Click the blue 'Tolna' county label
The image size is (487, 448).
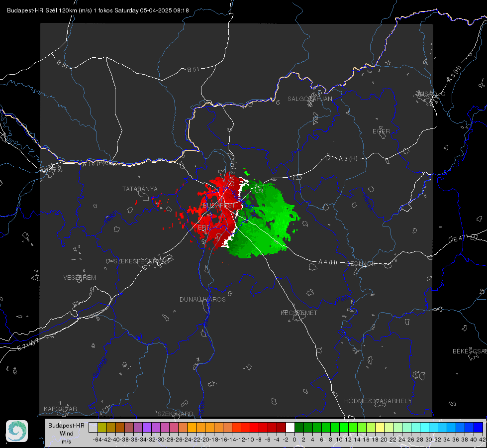pos(201,408)
